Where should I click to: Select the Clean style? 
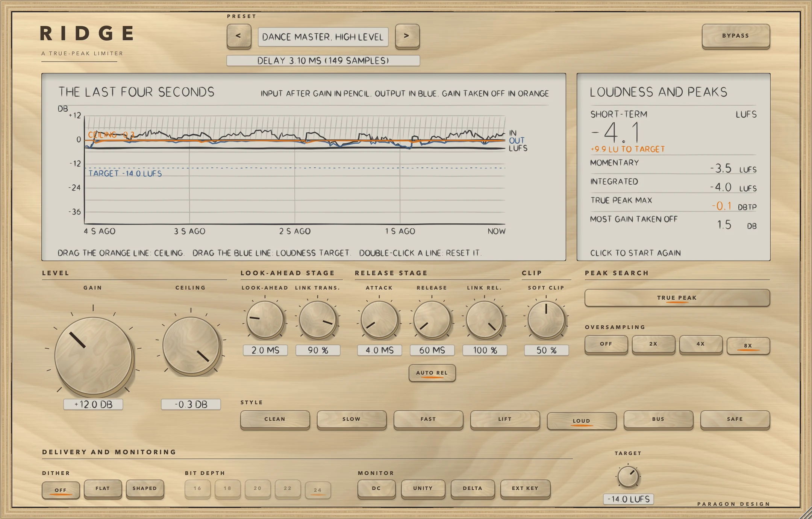tap(275, 419)
